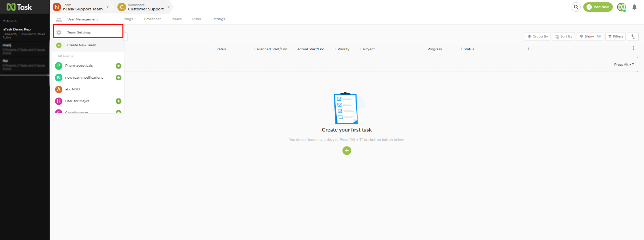Click the Progress column header
This screenshot has height=240, width=644.
click(x=434, y=49)
